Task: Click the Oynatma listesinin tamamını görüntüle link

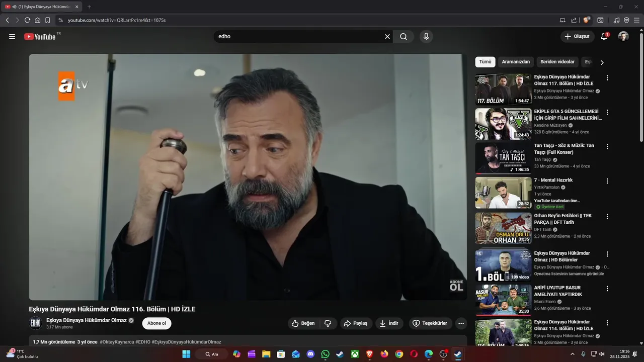Action: (569, 274)
